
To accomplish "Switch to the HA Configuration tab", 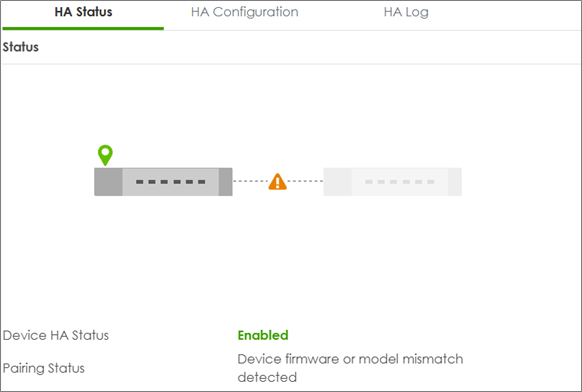I will click(245, 12).
